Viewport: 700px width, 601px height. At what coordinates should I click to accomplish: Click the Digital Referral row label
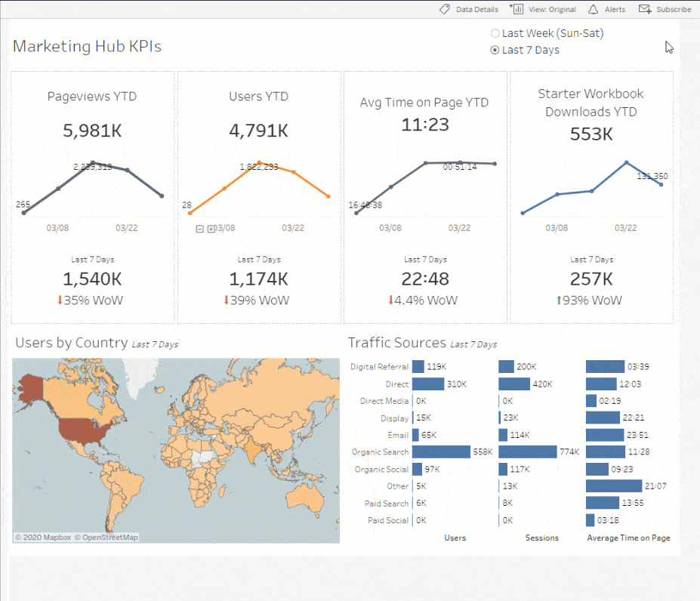(379, 367)
